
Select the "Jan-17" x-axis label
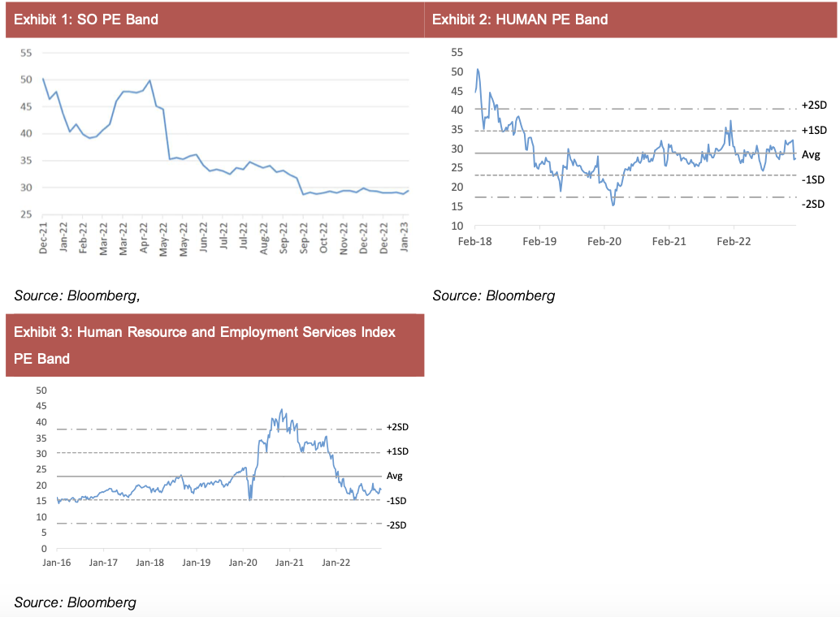point(103,563)
